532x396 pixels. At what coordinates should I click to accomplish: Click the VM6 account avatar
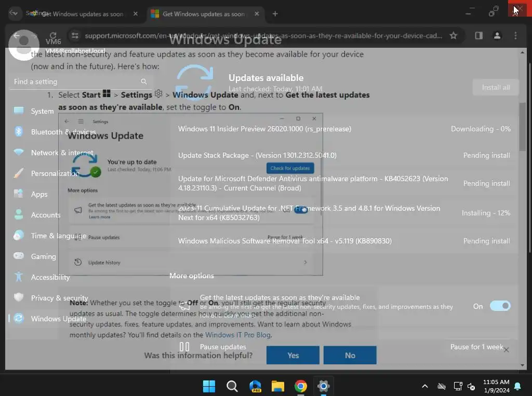click(x=24, y=45)
